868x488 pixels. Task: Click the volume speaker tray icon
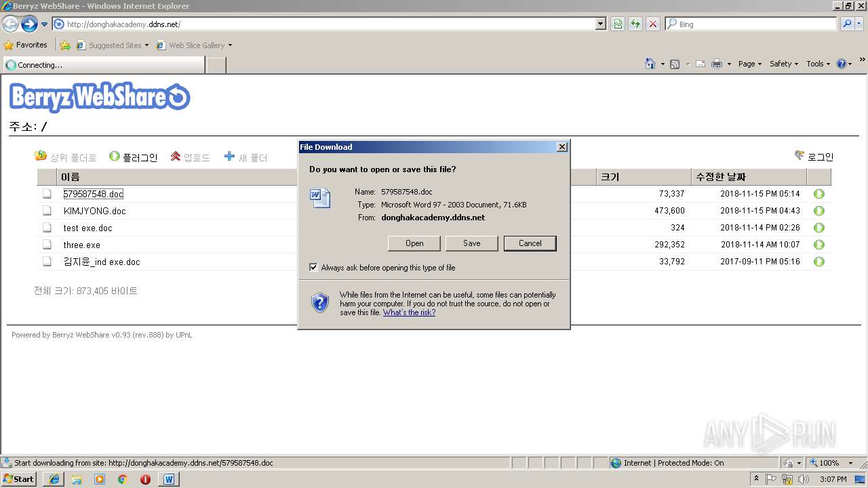[x=803, y=479]
